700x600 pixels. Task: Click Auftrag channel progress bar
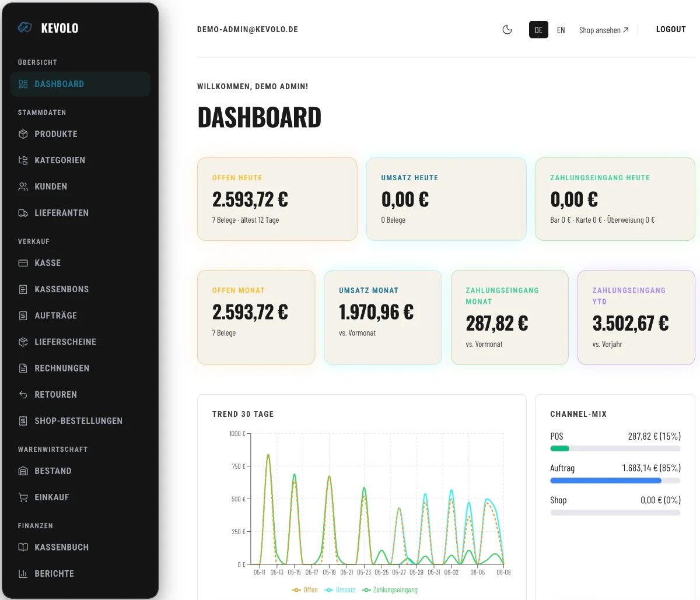pos(615,481)
